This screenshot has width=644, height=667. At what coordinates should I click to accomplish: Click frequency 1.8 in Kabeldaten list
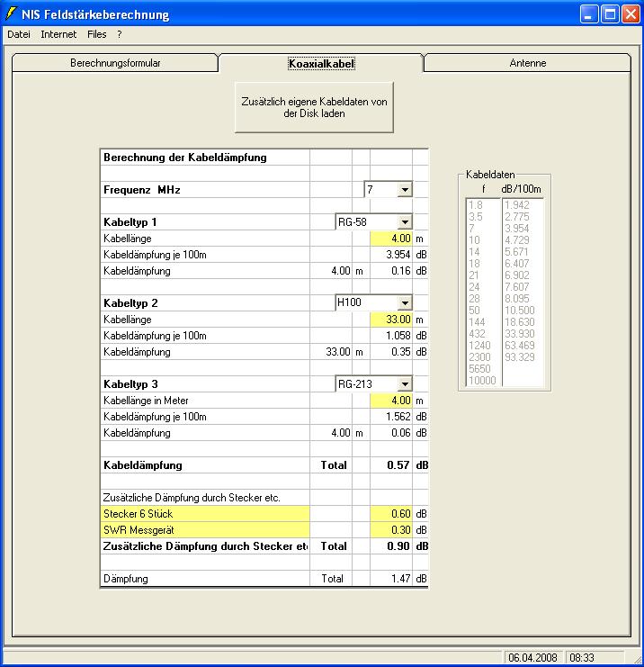click(x=475, y=205)
